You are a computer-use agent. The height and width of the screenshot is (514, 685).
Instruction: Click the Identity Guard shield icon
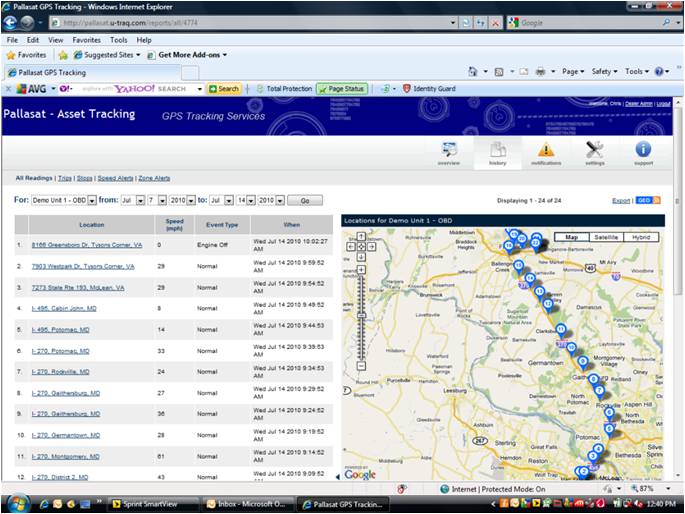click(406, 89)
